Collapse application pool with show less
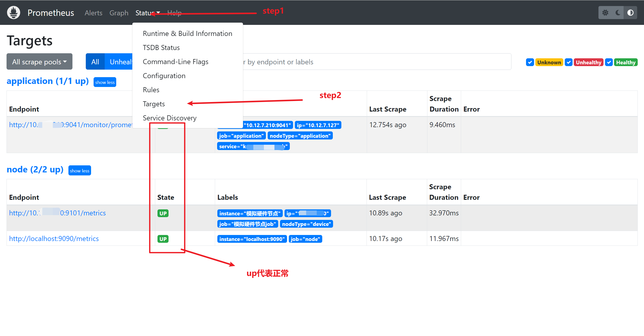 point(105,82)
